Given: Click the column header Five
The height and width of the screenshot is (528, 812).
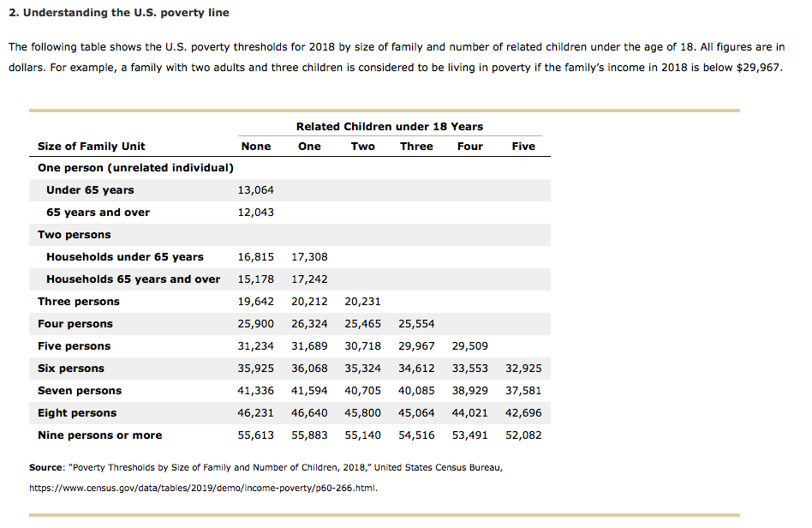Looking at the screenshot, I should pos(523,146).
